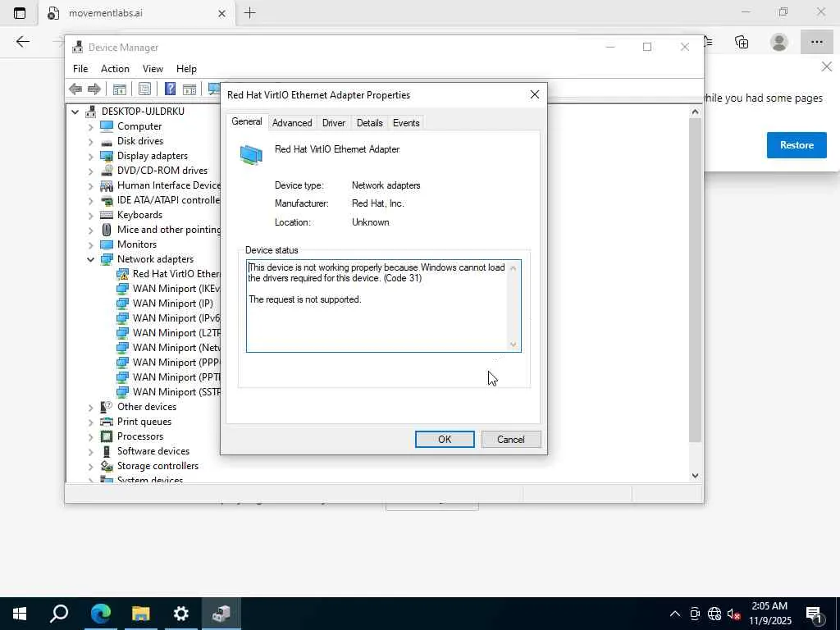
Task: Open Windows Start menu
Action: [x=20, y=614]
